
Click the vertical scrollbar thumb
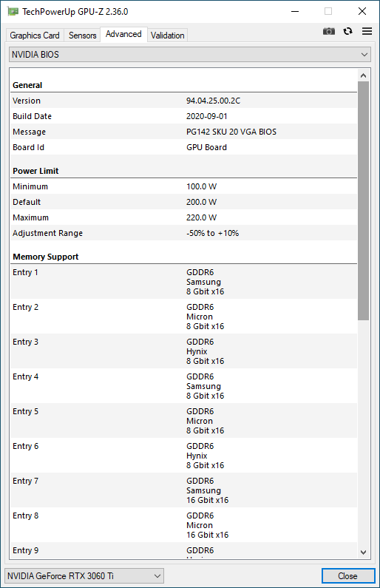(363, 200)
